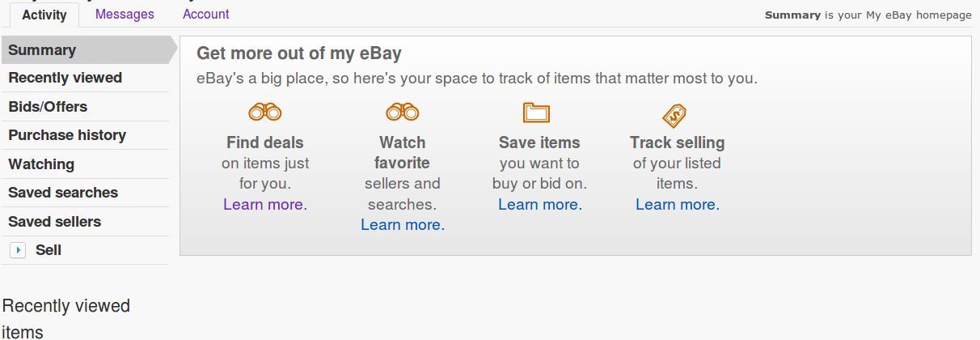Click the Track selling price tag icon
The height and width of the screenshot is (340, 980).
pyautogui.click(x=674, y=115)
